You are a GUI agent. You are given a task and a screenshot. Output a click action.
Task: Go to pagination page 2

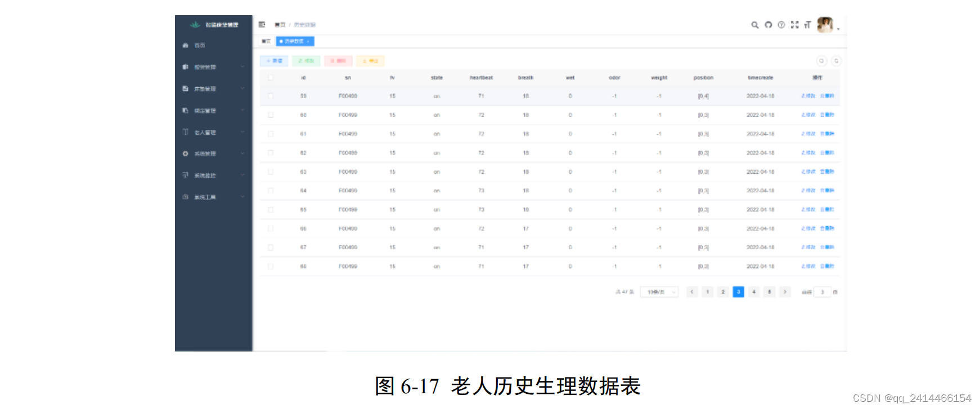click(x=723, y=292)
